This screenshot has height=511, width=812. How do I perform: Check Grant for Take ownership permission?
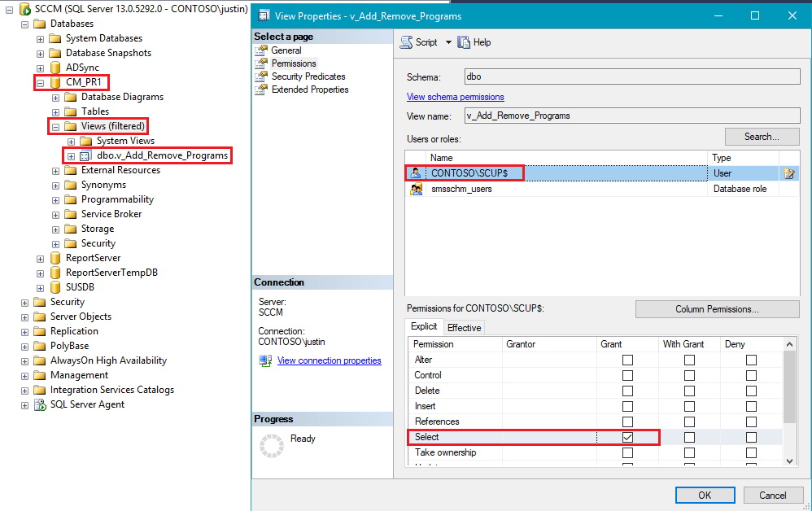pyautogui.click(x=627, y=453)
